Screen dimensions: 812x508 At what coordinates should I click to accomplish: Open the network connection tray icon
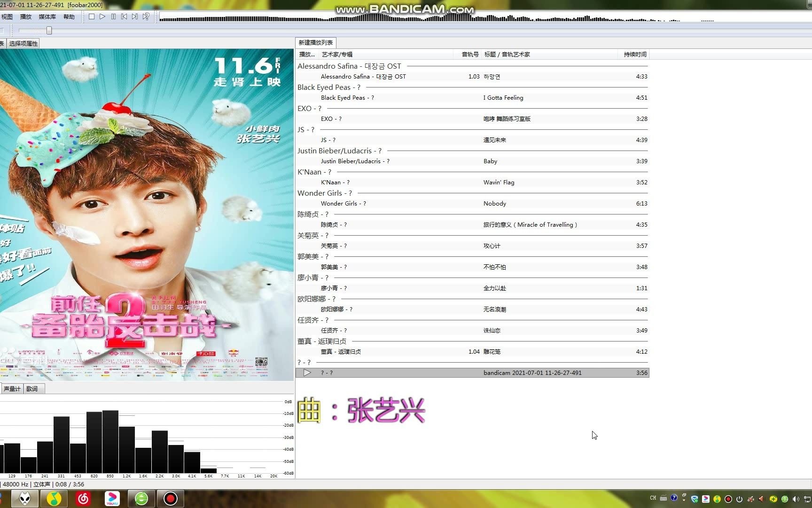(x=807, y=499)
